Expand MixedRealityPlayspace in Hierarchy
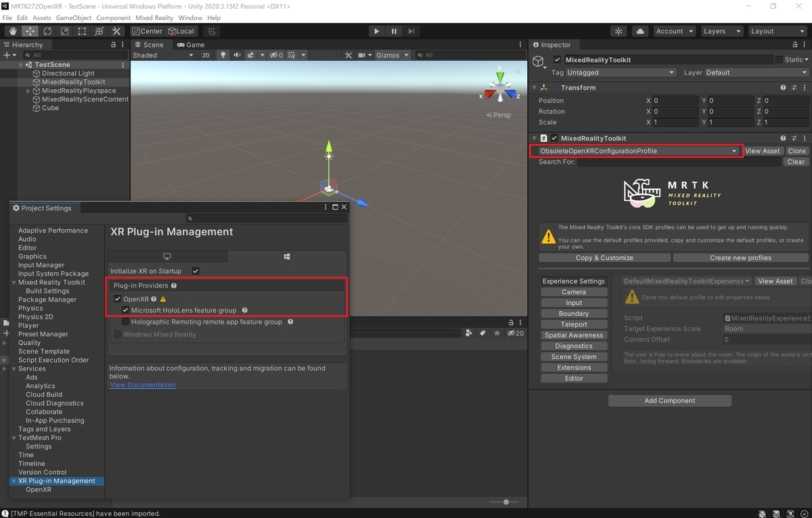Screen dimensions: 812x518 [28, 91]
